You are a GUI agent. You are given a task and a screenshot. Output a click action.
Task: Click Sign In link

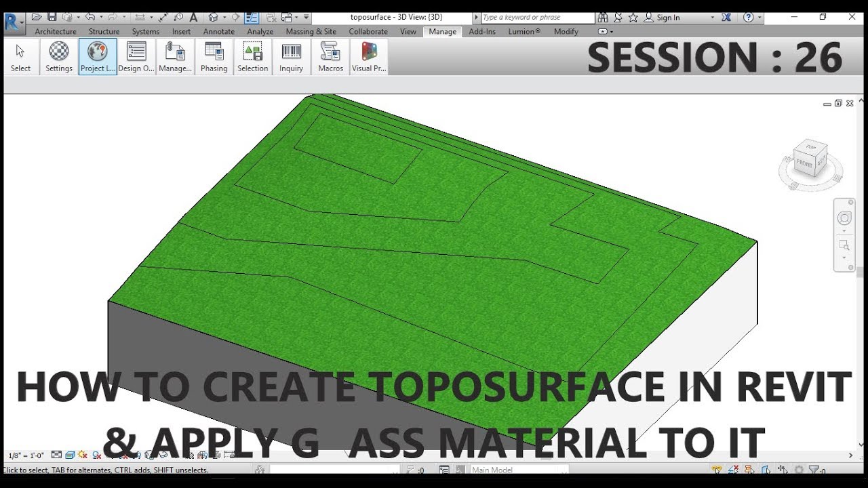[668, 18]
